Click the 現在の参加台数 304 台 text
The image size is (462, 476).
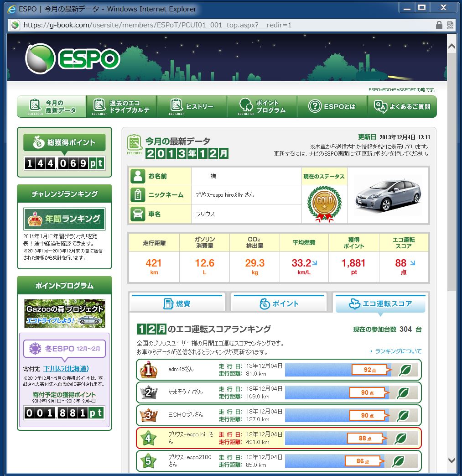coord(387,330)
